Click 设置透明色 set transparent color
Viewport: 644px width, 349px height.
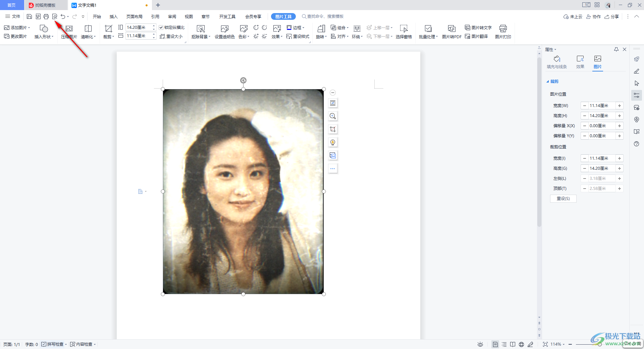225,32
